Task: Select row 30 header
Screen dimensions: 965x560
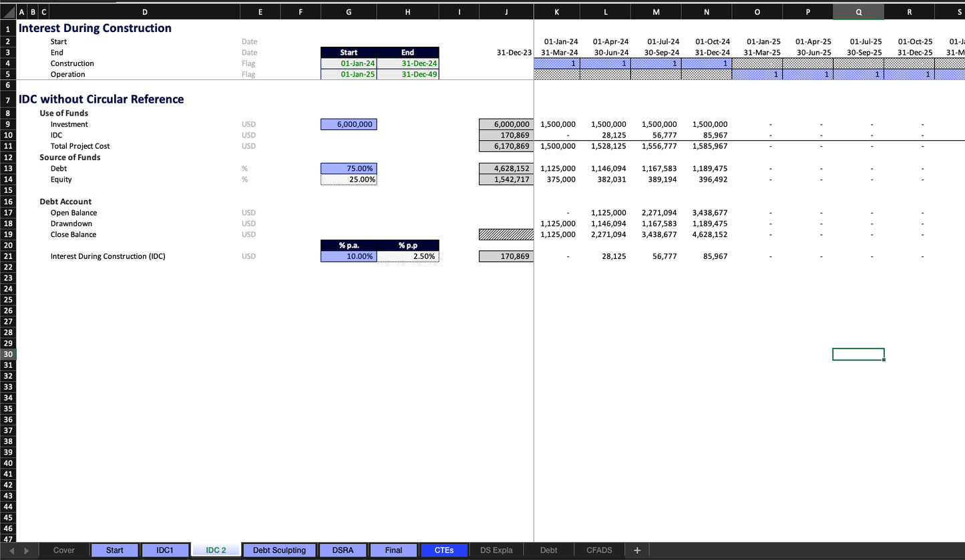Action: [8, 354]
